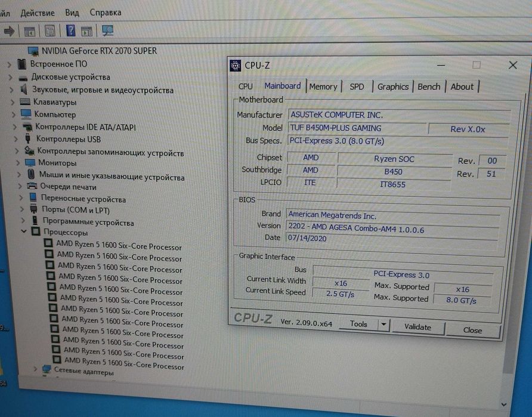Click the Сетевые адаптеры network icon
The image size is (532, 417).
coord(47,369)
